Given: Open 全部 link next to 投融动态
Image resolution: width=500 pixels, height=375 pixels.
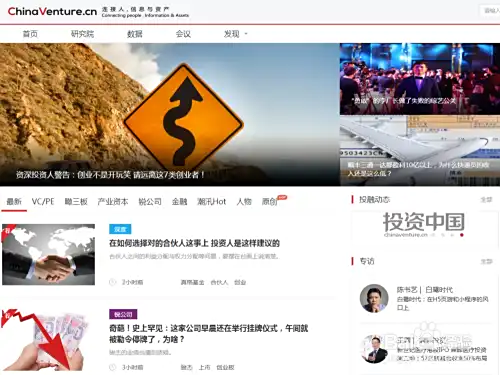Looking at the screenshot, I should click(x=486, y=200).
